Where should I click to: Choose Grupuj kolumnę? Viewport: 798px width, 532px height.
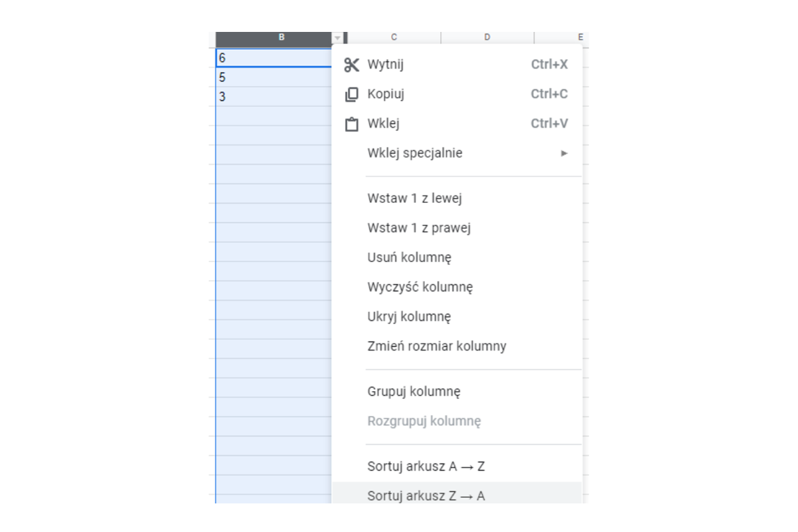(x=414, y=392)
